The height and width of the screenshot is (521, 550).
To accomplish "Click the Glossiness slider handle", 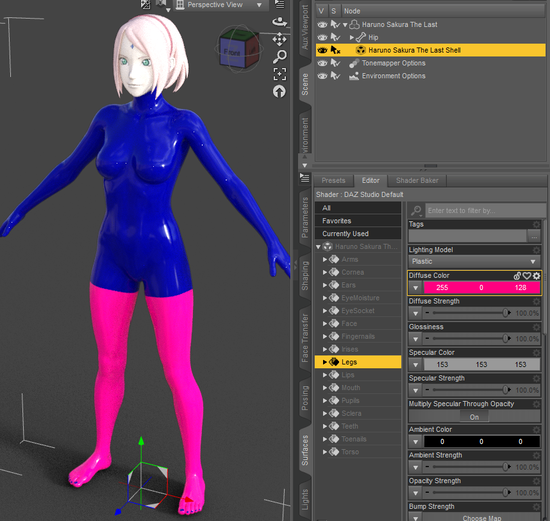I will tap(505, 339).
